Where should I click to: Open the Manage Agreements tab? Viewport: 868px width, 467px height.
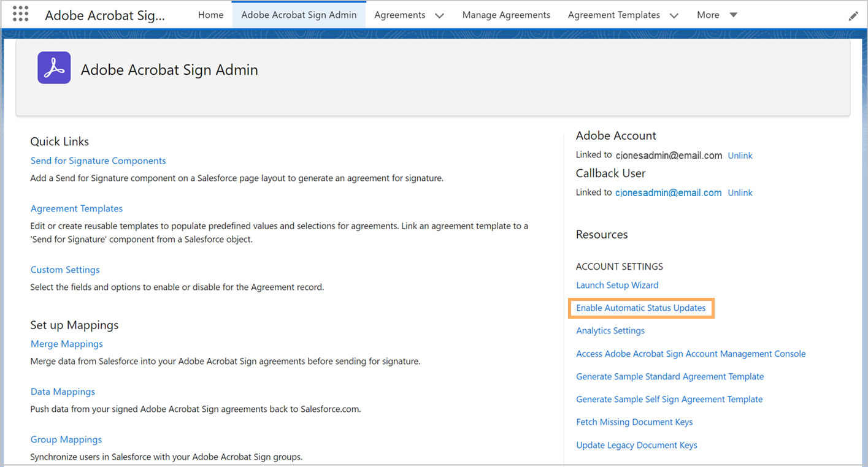(506, 15)
